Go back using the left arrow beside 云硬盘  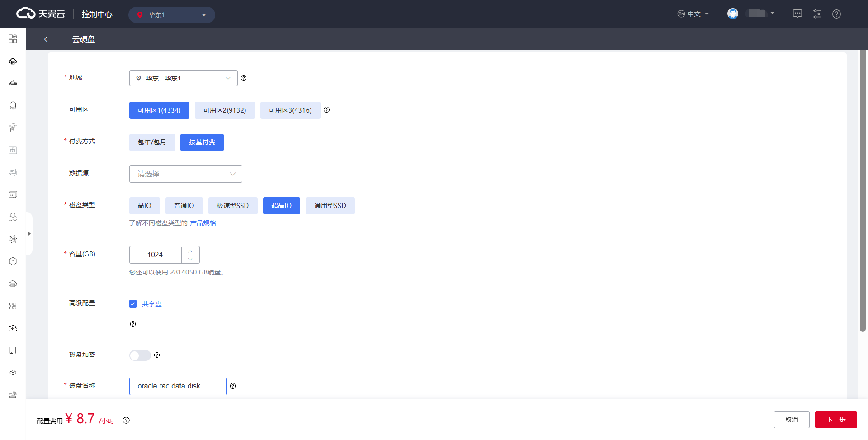click(x=46, y=39)
